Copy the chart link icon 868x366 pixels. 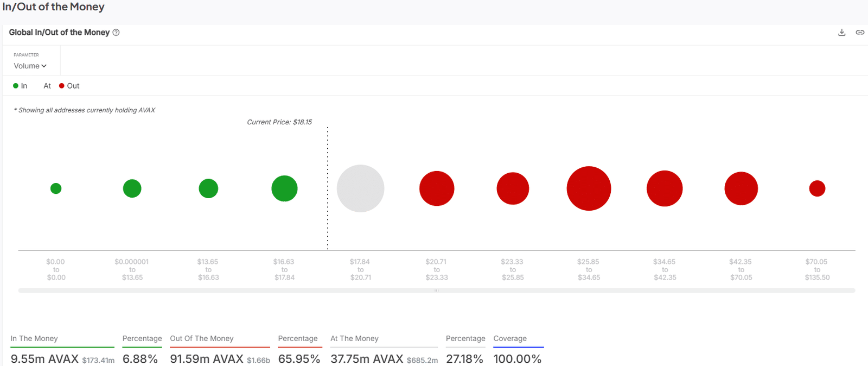coord(860,33)
